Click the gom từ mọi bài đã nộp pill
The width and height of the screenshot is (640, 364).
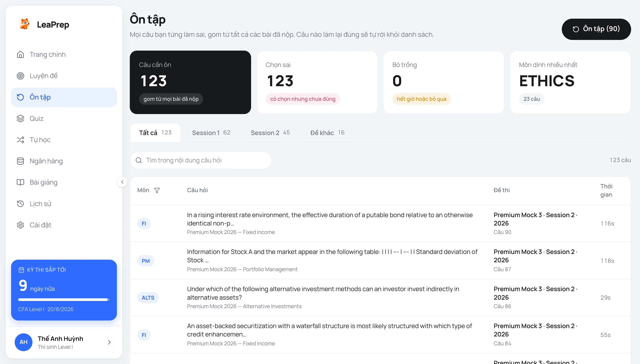click(x=171, y=99)
